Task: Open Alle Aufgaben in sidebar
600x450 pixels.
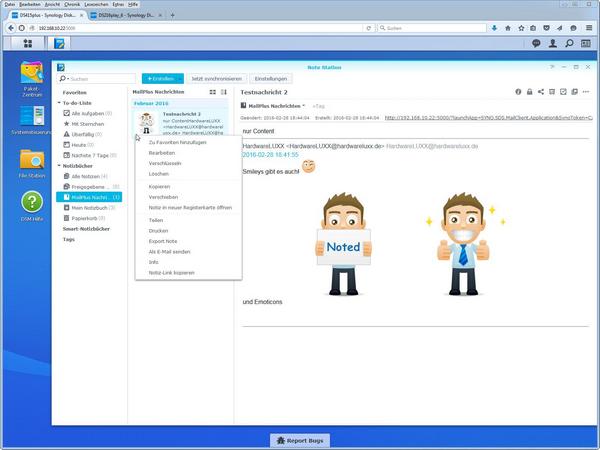Action: click(88, 113)
